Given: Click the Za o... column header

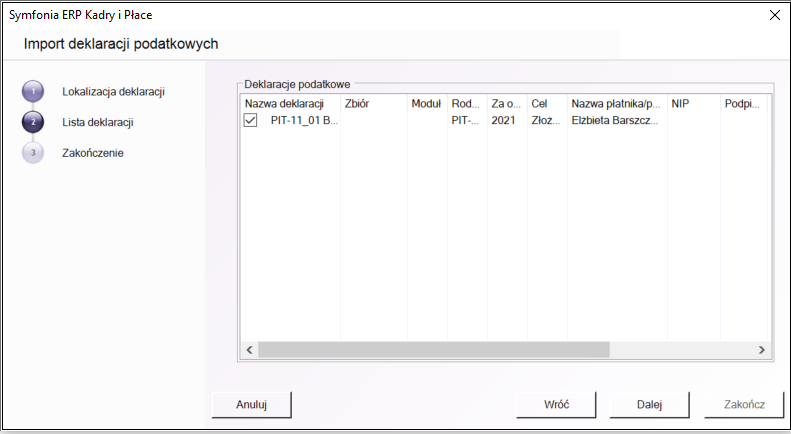Looking at the screenshot, I should pyautogui.click(x=507, y=103).
